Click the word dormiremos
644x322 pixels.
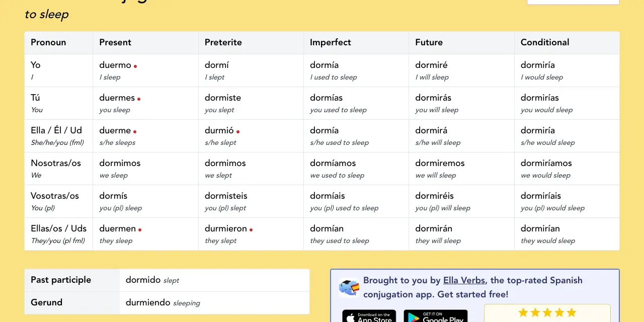click(x=440, y=163)
